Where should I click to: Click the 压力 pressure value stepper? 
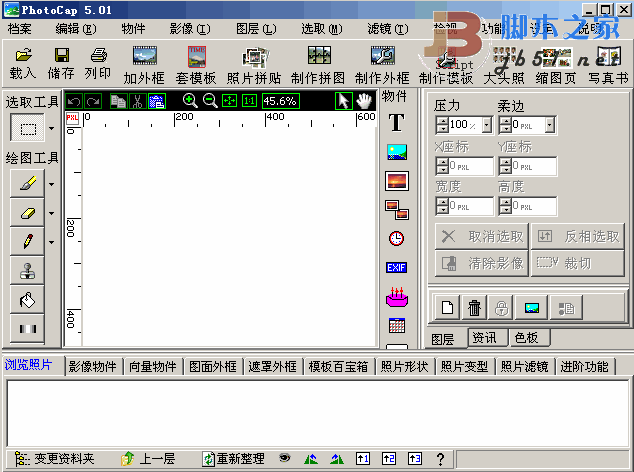pyautogui.click(x=442, y=125)
